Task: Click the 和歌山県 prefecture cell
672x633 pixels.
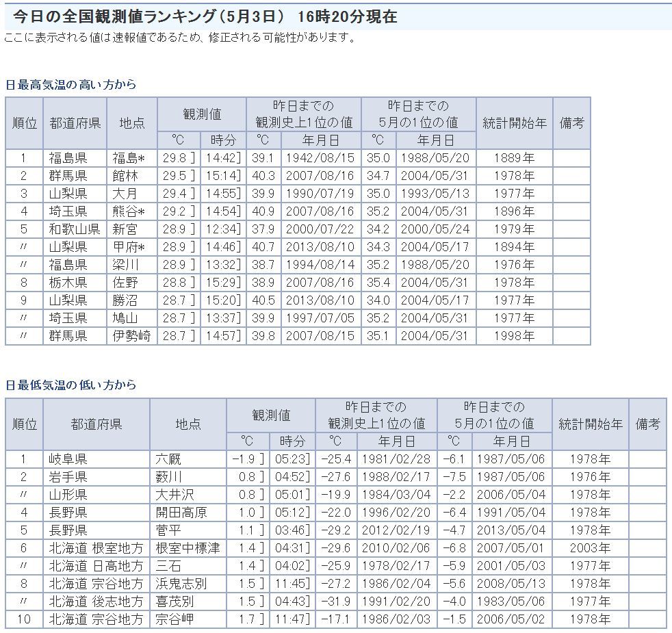Action: 74,229
